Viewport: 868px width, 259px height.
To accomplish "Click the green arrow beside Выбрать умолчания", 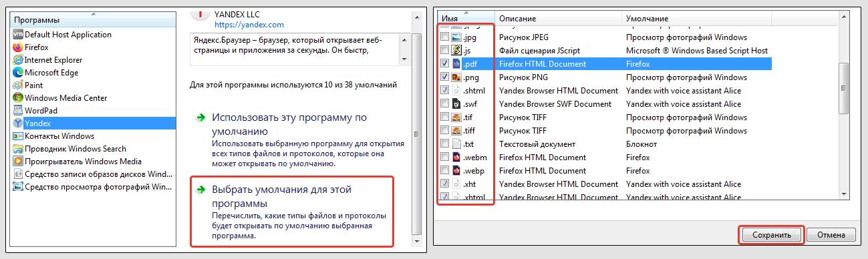I will 200,190.
